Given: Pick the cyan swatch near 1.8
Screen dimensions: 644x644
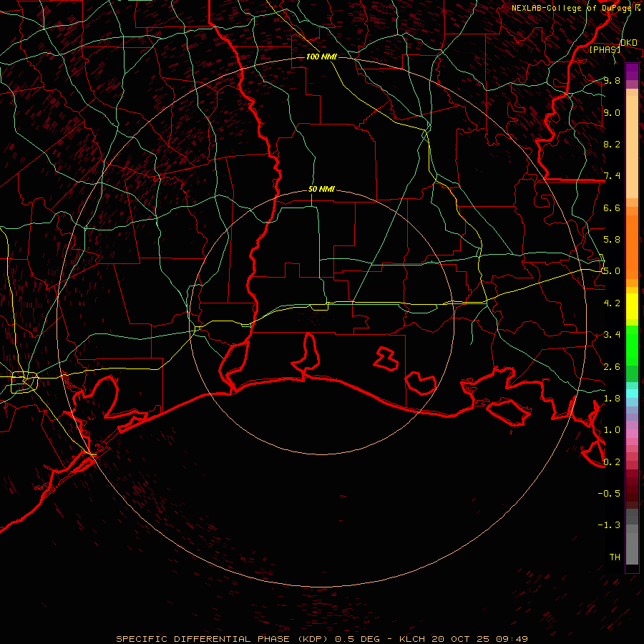Looking at the screenshot, I should point(632,394).
